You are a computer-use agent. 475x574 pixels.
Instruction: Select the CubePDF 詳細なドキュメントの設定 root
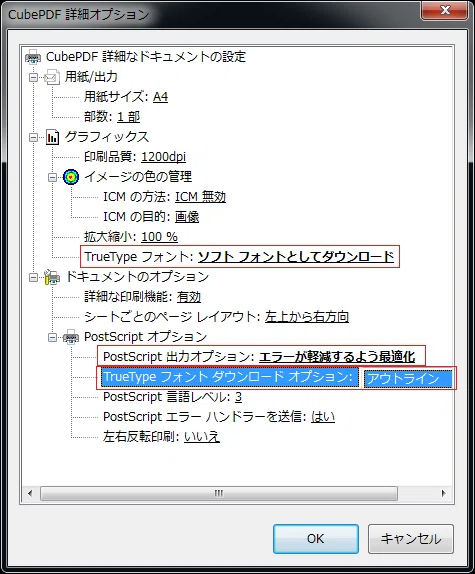(146, 57)
